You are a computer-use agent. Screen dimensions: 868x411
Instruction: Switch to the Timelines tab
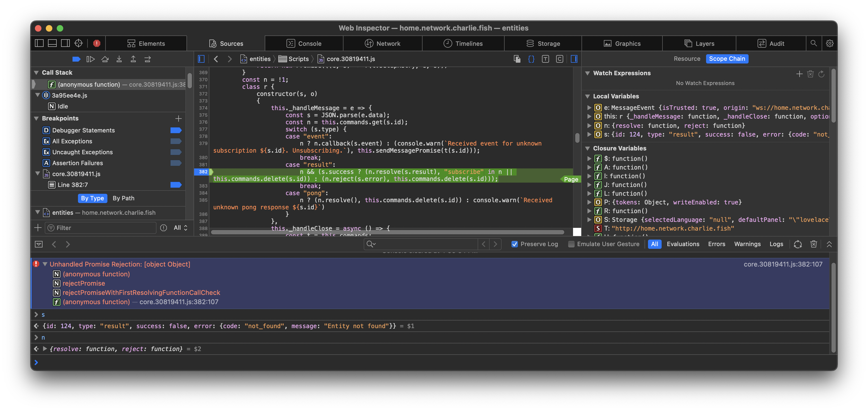coord(463,43)
